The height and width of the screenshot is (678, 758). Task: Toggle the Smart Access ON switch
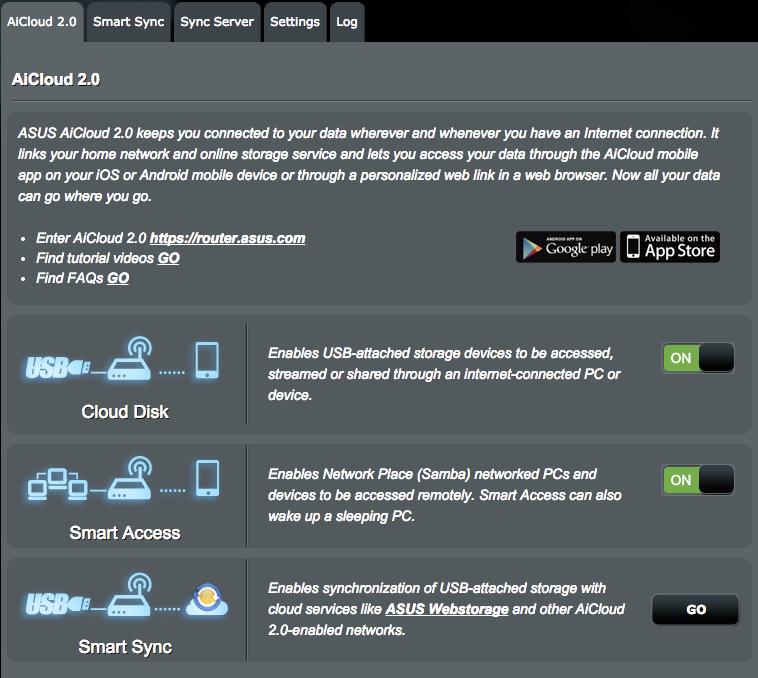698,480
